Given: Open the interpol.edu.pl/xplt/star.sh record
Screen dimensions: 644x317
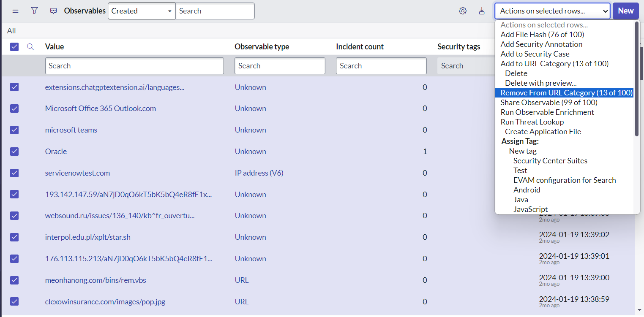Looking at the screenshot, I should pos(88,237).
